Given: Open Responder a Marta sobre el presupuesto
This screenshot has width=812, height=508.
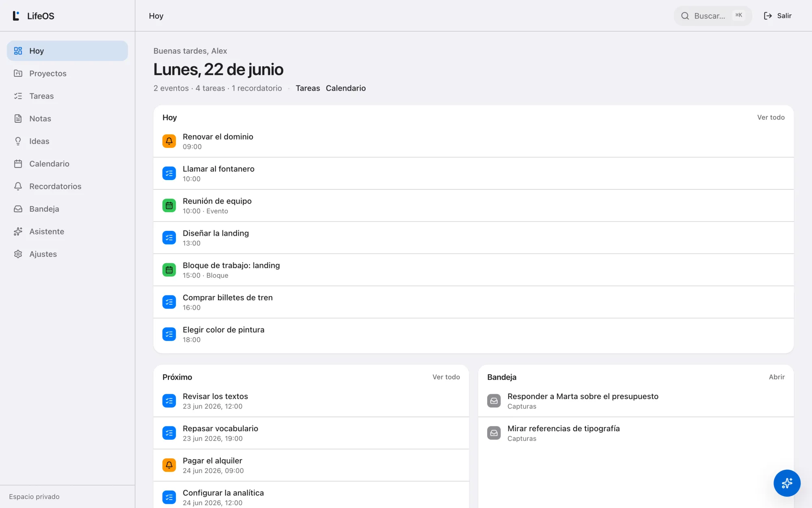Looking at the screenshot, I should pyautogui.click(x=636, y=401).
